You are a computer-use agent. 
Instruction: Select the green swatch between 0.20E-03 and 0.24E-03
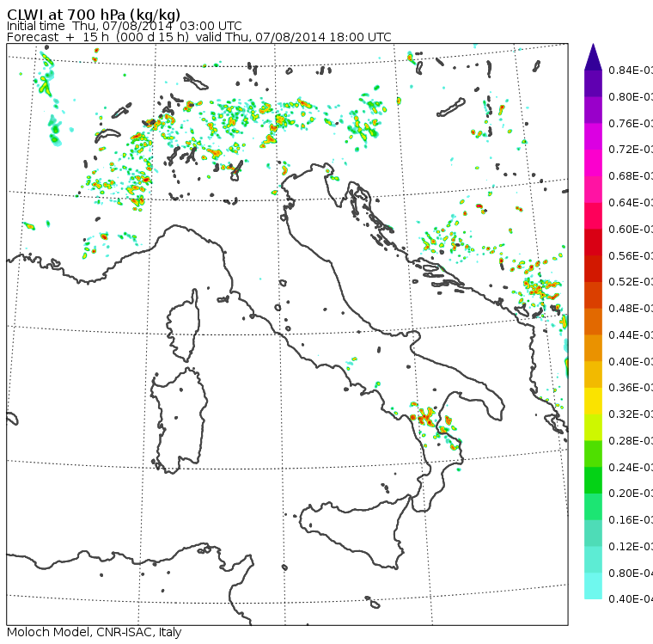click(x=593, y=481)
